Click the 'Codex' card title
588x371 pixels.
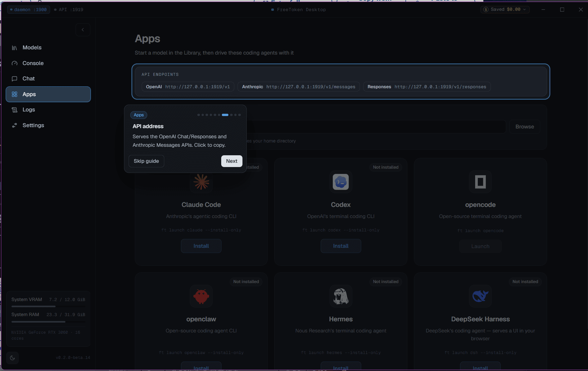[341, 205]
